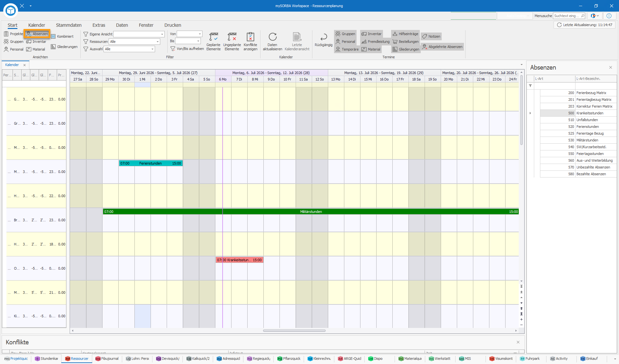
Task: Open Eigene Ansicht dropdown
Action: (x=162, y=34)
